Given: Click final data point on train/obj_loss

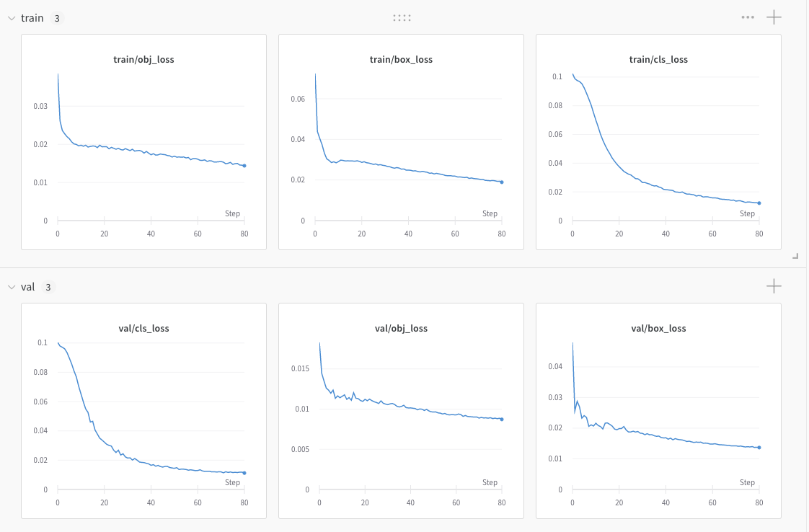Looking at the screenshot, I should pos(244,166).
